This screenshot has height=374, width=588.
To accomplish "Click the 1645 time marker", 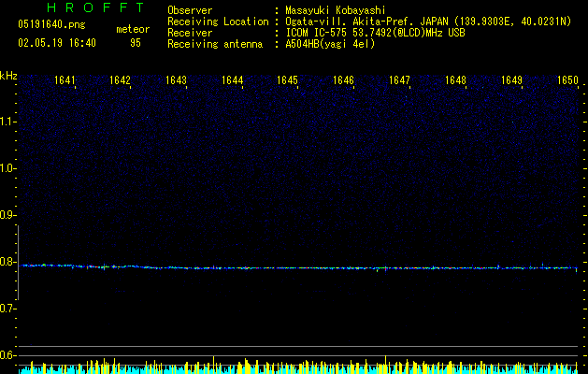I will [x=287, y=80].
